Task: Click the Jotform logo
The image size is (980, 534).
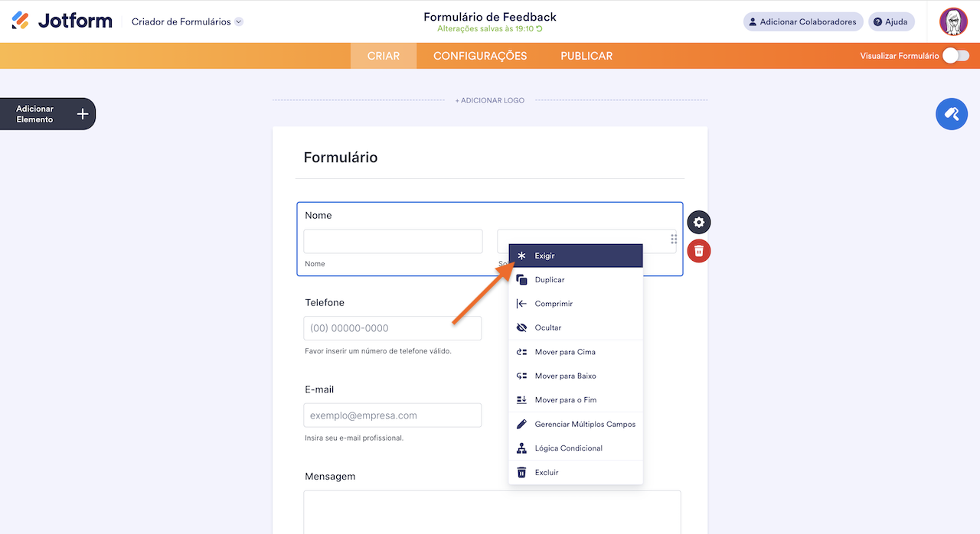Action: coord(62,21)
